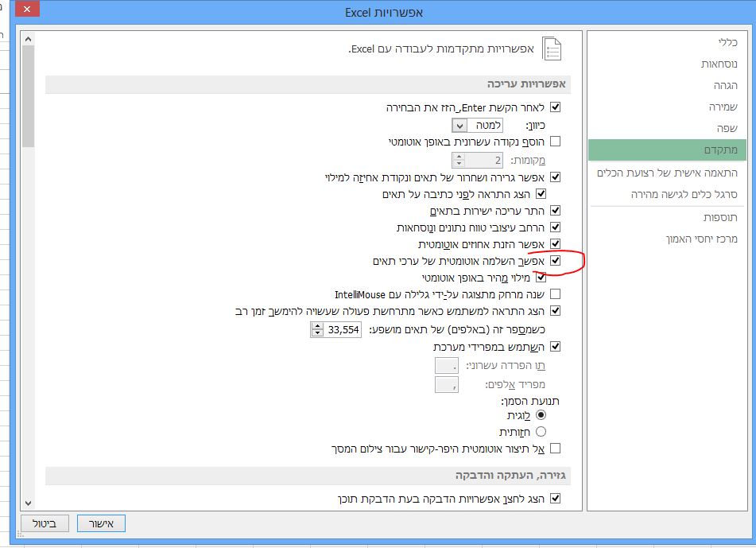Click the options list scrollbar thumb
This screenshot has height=548, width=756.
coord(28,96)
